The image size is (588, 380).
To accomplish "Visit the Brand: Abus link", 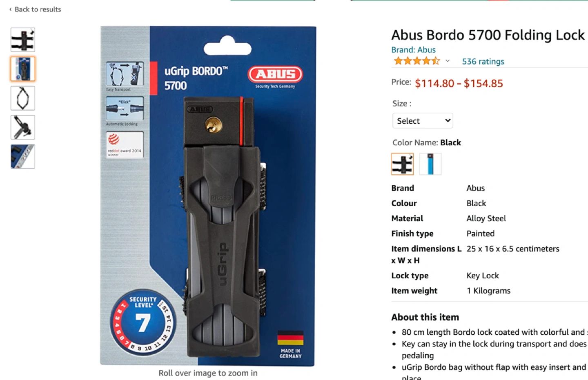I will (x=413, y=50).
